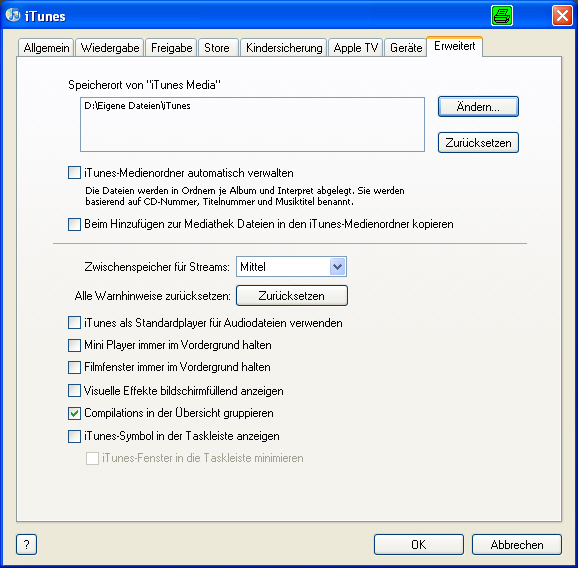Check Beim Hinzufügen zur Mediathek Dateien kopieren

tap(74, 224)
